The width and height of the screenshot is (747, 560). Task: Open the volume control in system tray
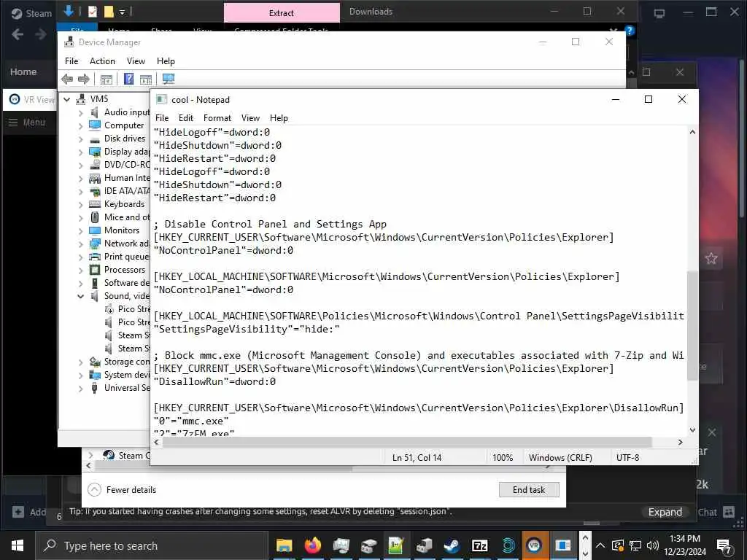653,545
